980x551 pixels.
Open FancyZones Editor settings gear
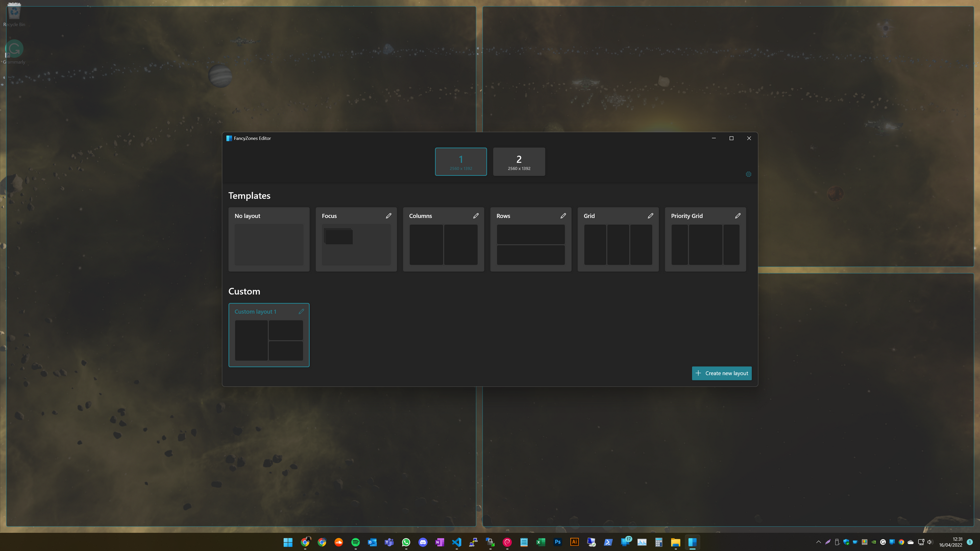[x=748, y=174]
